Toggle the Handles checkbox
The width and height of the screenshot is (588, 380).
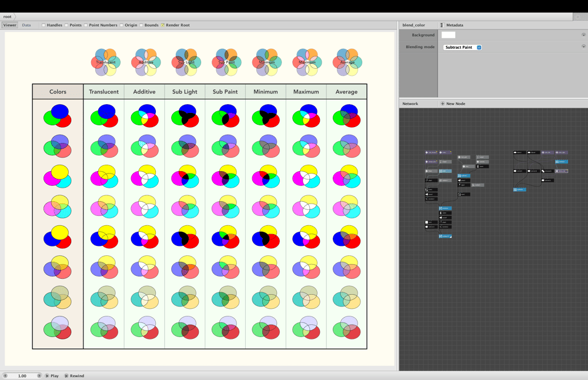[x=44, y=25]
